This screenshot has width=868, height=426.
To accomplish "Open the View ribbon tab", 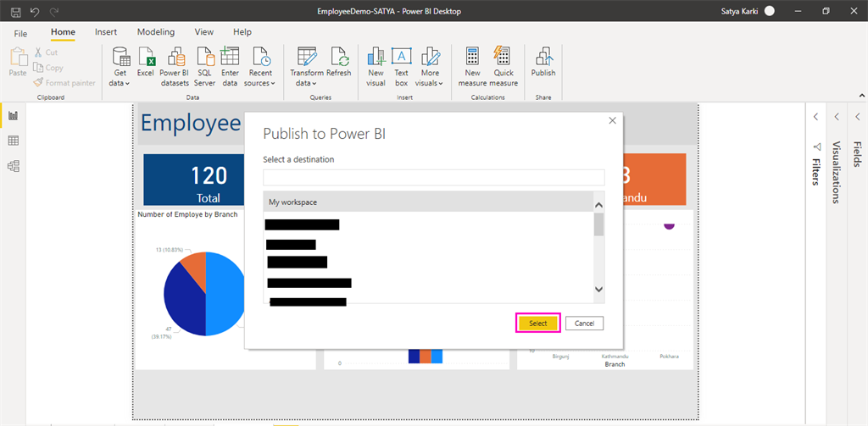I will pos(204,32).
